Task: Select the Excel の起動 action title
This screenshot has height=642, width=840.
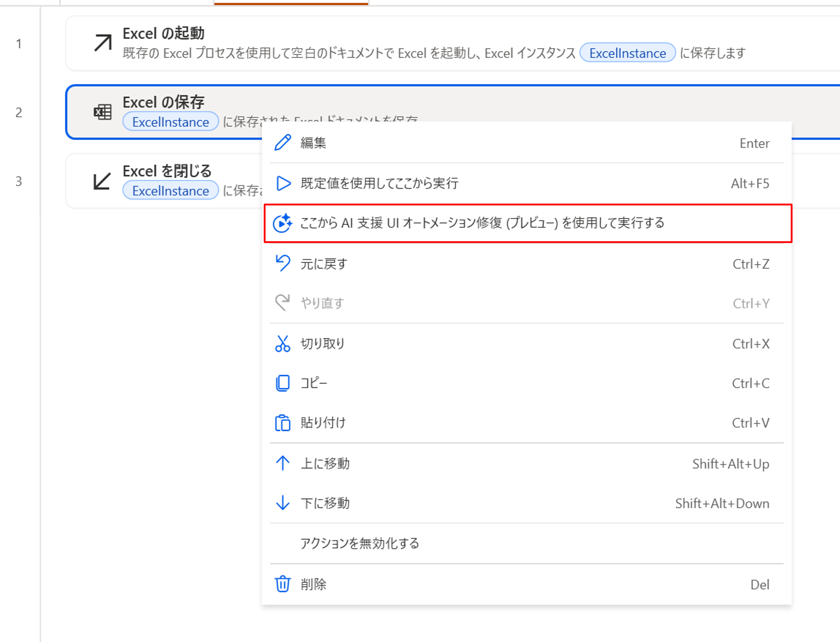Action: coord(163,33)
